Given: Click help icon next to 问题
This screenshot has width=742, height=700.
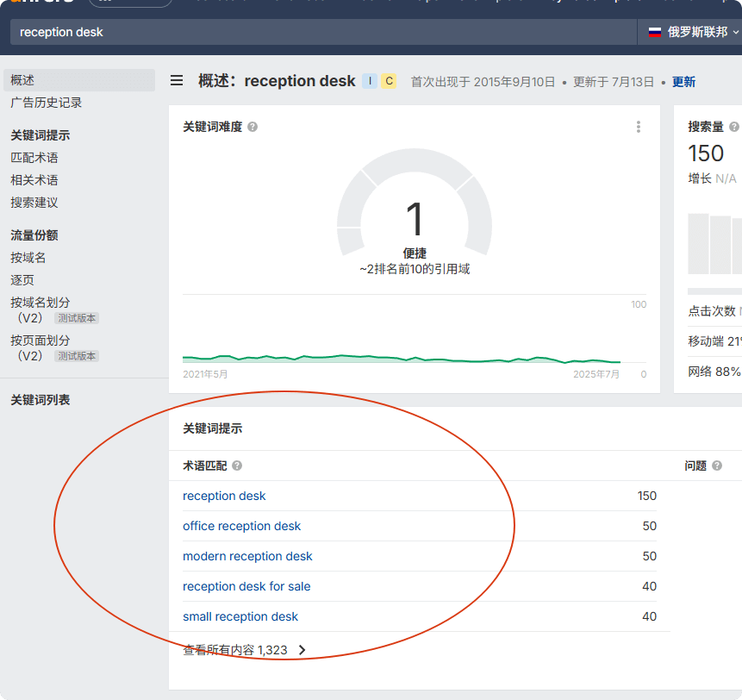Looking at the screenshot, I should pyautogui.click(x=717, y=466).
